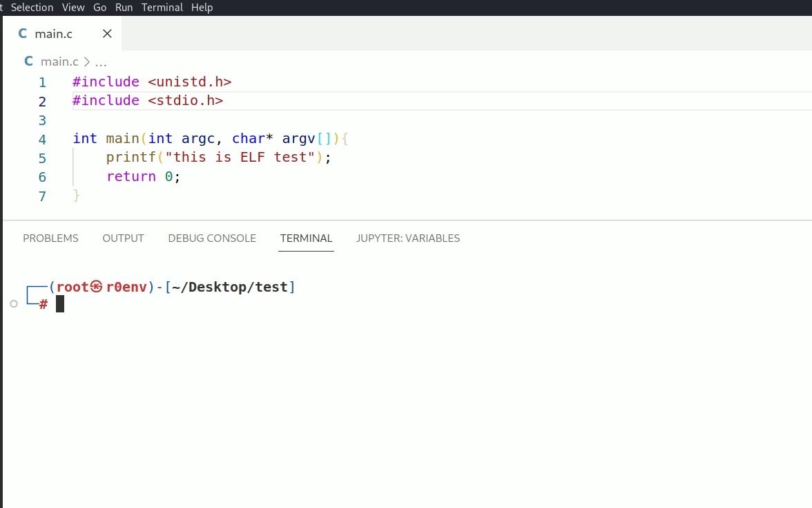
Task: Select the TERMINAL panel tab
Action: (306, 238)
